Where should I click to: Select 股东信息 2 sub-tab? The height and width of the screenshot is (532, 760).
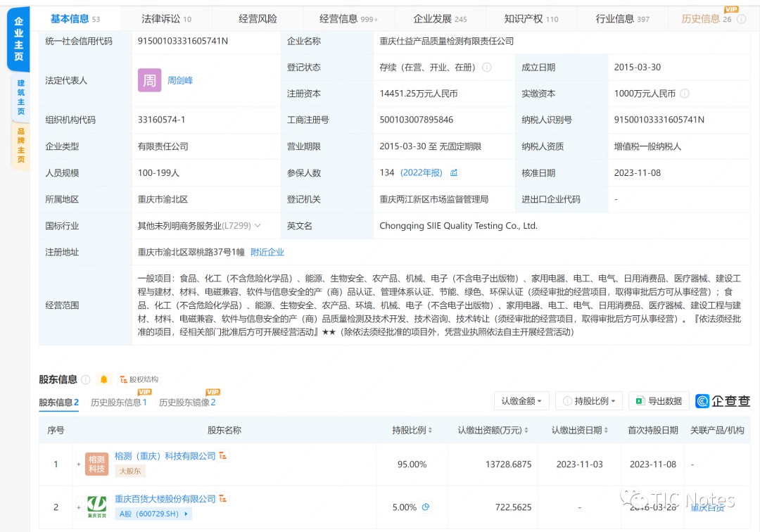[58, 402]
